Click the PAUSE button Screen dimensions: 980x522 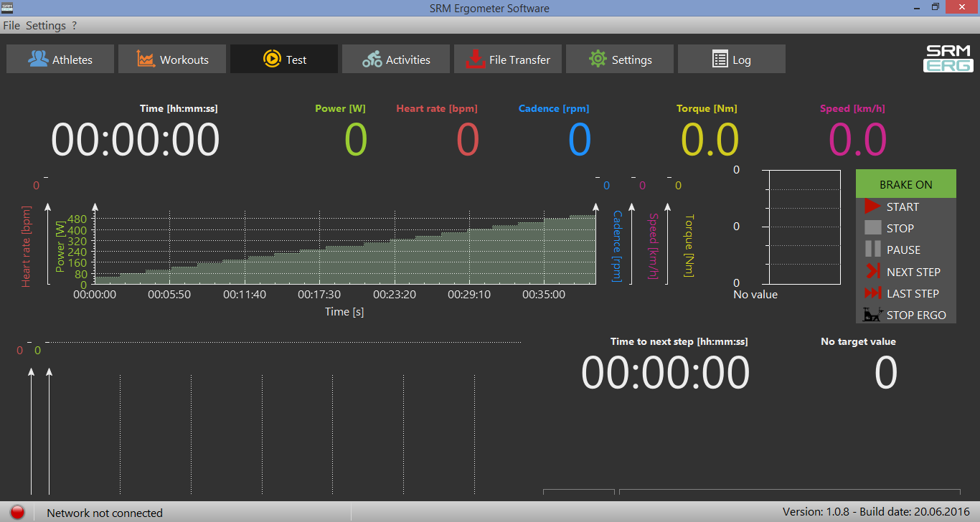(906, 250)
